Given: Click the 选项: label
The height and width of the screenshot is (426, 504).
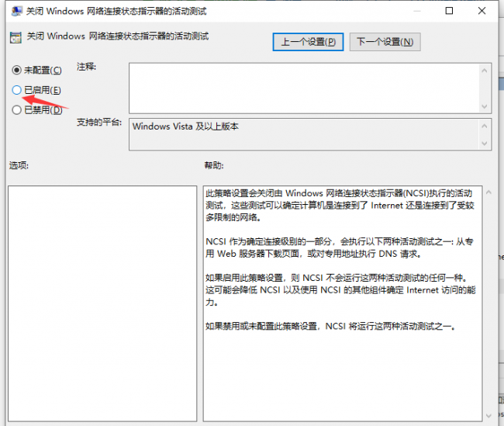Looking at the screenshot, I should (19, 165).
